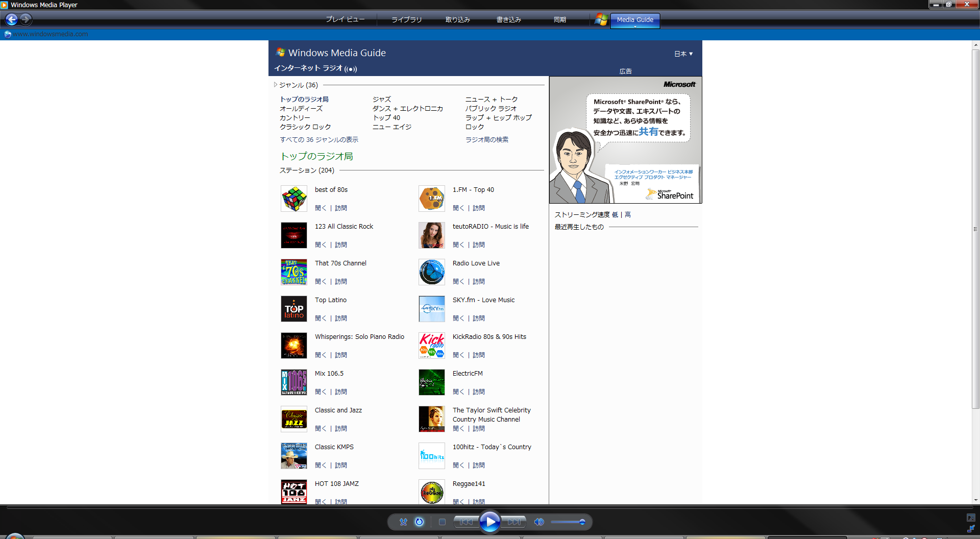Click best of 80s Rubik's cube thumbnail
Viewport: 980px width, 539px height.
click(294, 199)
